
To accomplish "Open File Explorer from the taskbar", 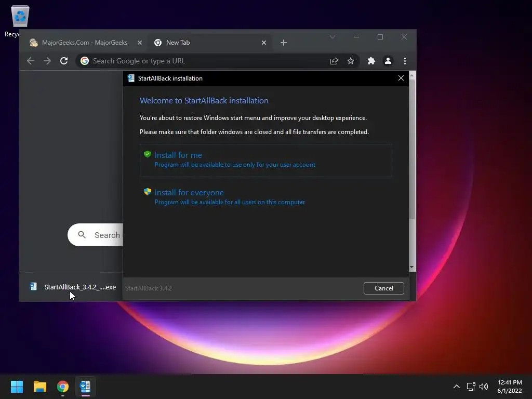I will tap(39, 387).
